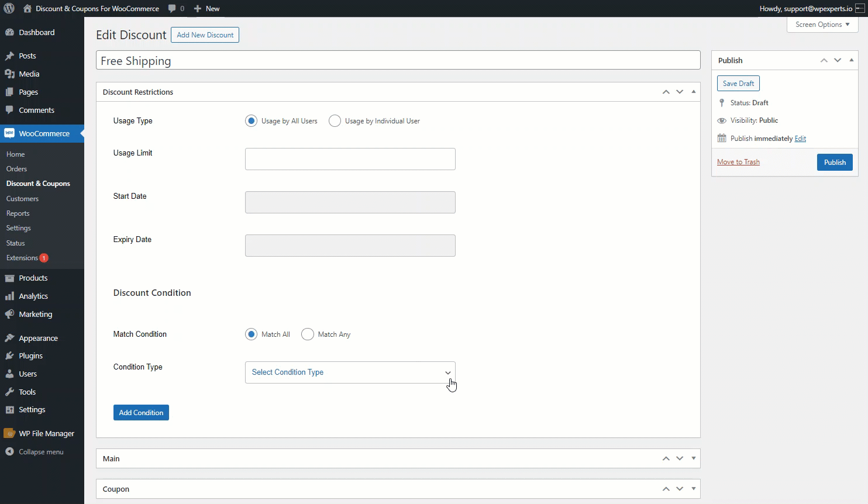Open the Select Condition Type dropdown
The height and width of the screenshot is (504, 868).
click(350, 372)
